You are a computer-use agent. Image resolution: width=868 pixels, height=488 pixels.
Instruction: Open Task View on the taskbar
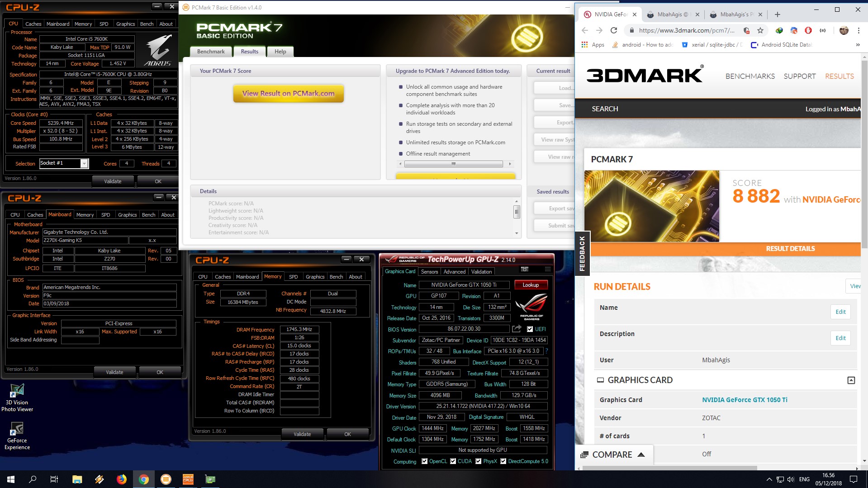pos(54,479)
